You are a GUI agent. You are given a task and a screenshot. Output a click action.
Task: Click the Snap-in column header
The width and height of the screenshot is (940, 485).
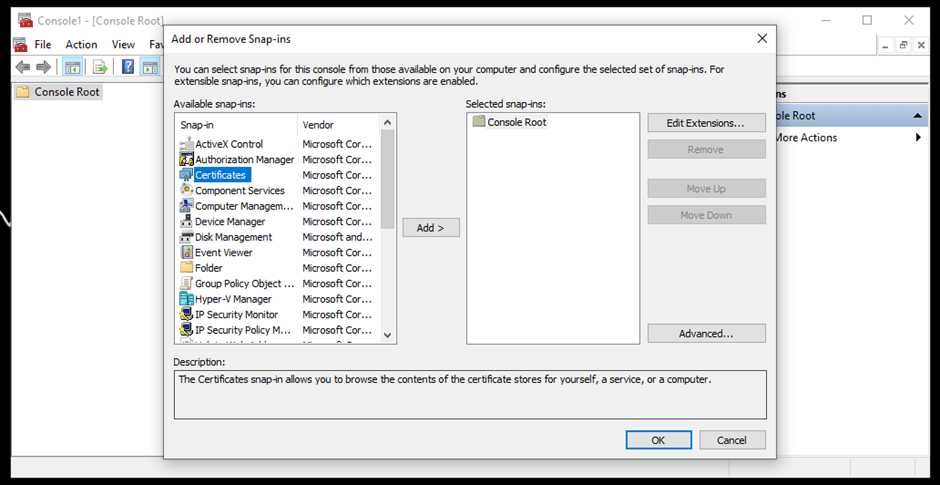point(236,125)
